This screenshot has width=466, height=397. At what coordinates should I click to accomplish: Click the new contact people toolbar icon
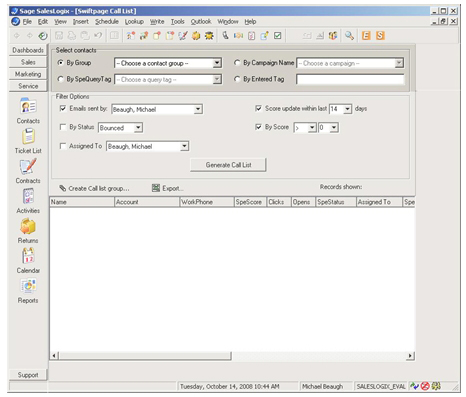[131, 36]
